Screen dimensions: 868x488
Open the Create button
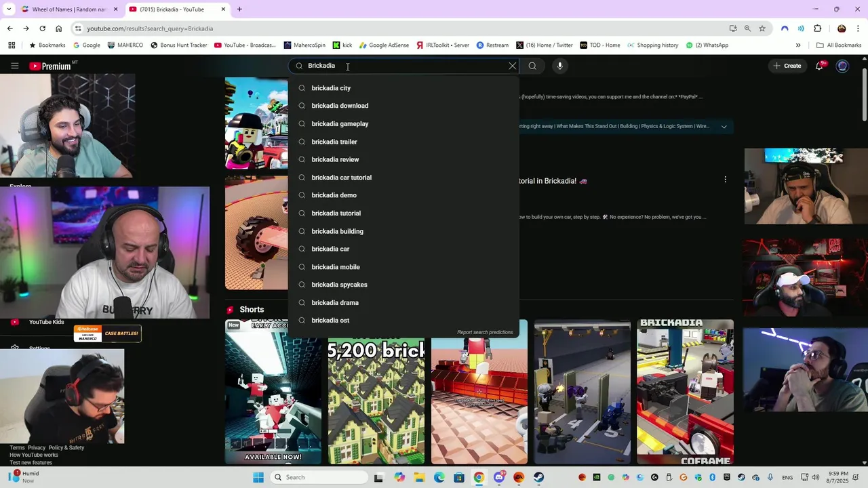click(787, 66)
